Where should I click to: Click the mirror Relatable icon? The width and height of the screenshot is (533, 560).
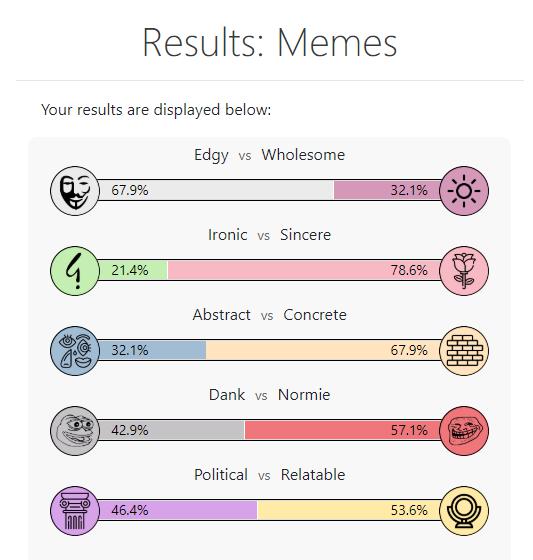pyautogui.click(x=464, y=511)
